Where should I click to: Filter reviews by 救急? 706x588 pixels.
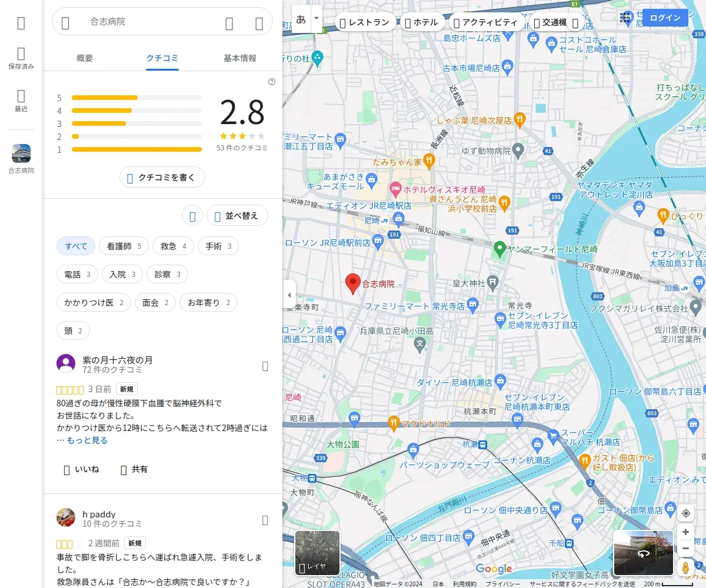174,246
